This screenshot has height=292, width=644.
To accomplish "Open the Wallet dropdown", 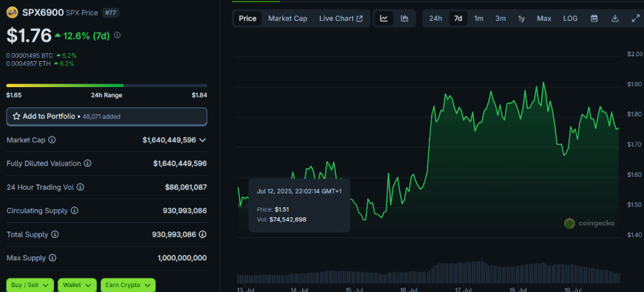I will click(x=77, y=285).
